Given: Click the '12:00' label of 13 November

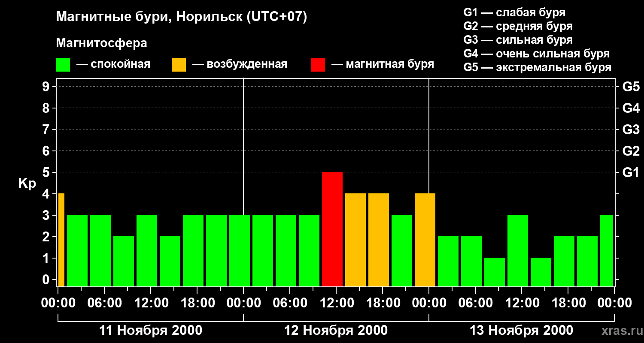Looking at the screenshot, I should click(522, 303).
